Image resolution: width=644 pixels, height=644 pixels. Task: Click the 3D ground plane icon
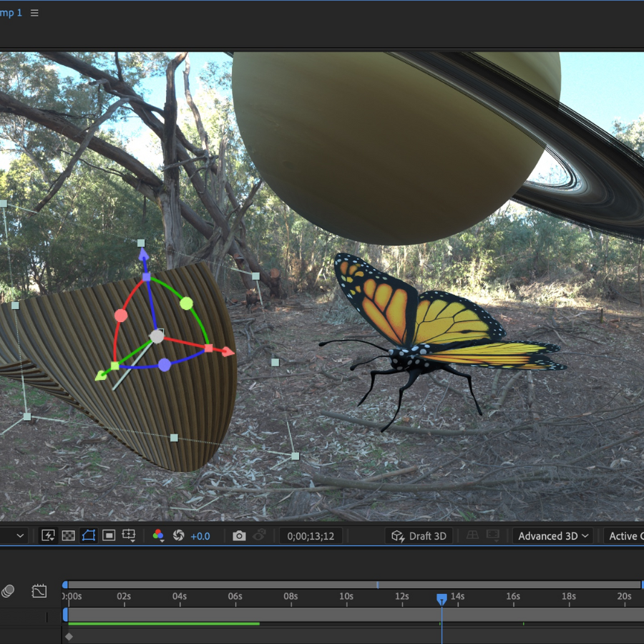[472, 535]
